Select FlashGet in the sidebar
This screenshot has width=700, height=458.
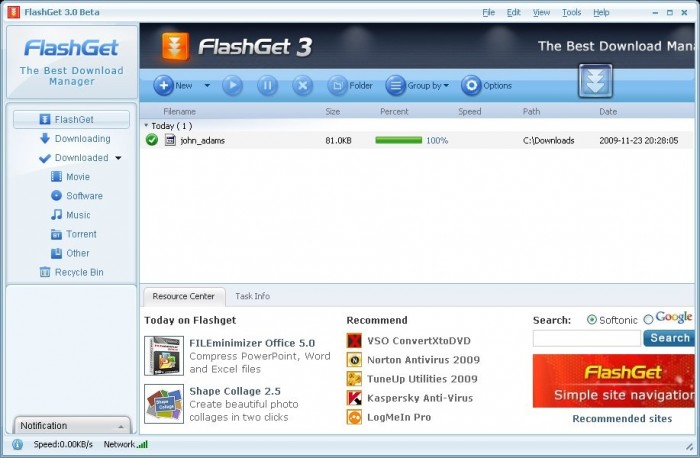pos(71,119)
